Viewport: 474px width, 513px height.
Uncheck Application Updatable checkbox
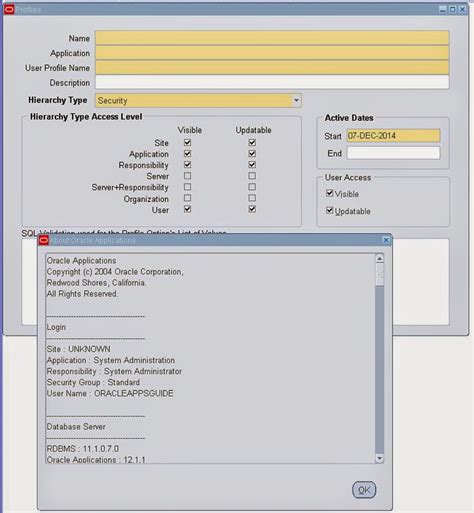pyautogui.click(x=252, y=153)
